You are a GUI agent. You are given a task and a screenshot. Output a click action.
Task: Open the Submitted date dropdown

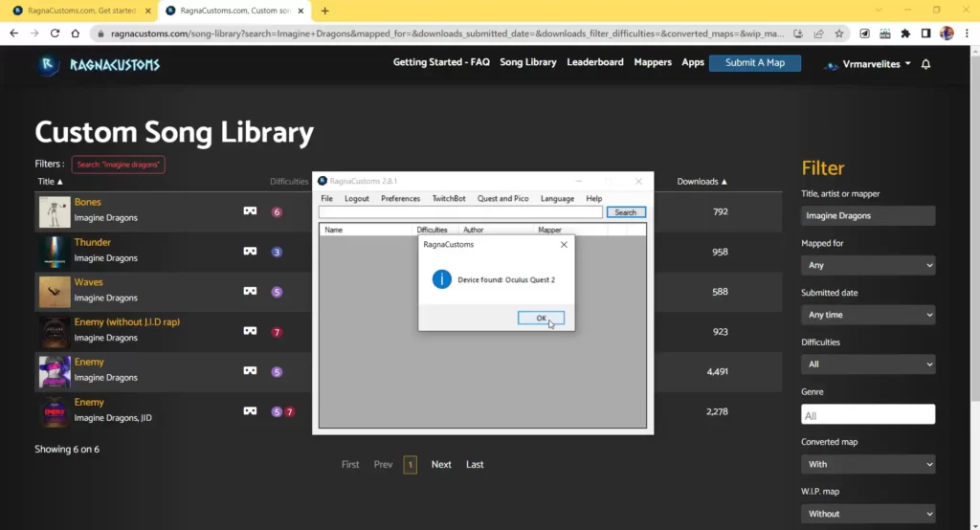tap(868, 315)
